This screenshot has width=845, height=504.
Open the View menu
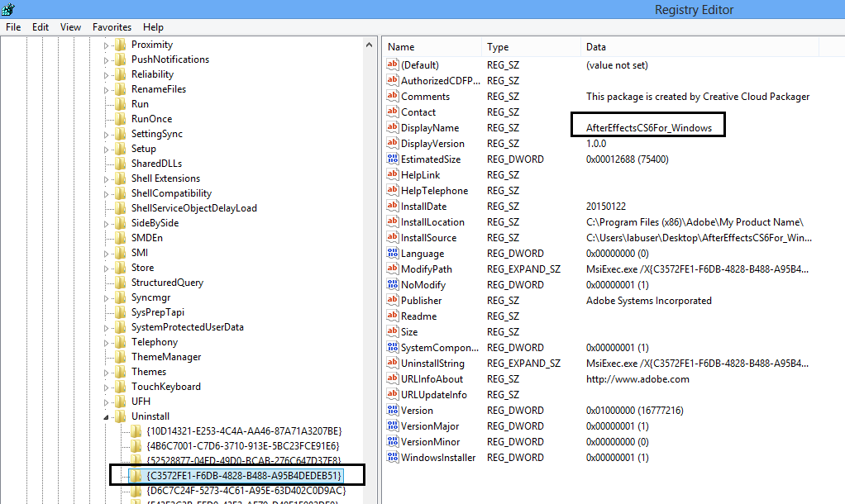70,26
